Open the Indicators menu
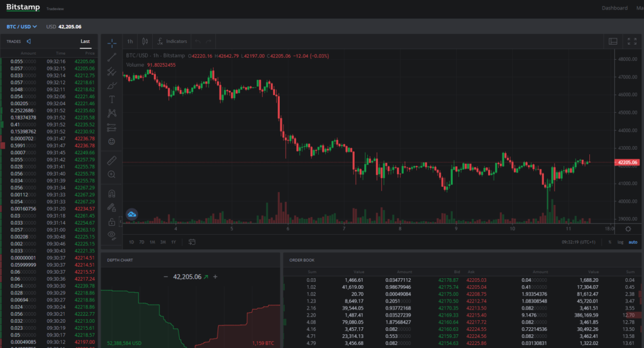 [172, 41]
